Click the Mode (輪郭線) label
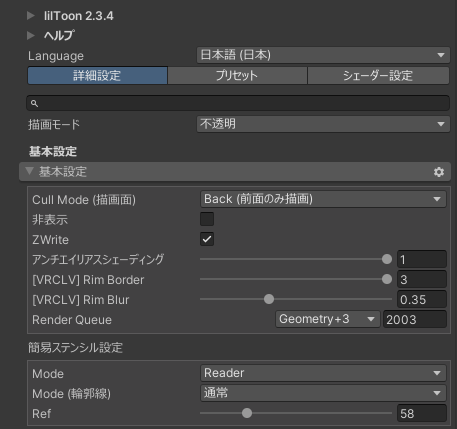 71,394
